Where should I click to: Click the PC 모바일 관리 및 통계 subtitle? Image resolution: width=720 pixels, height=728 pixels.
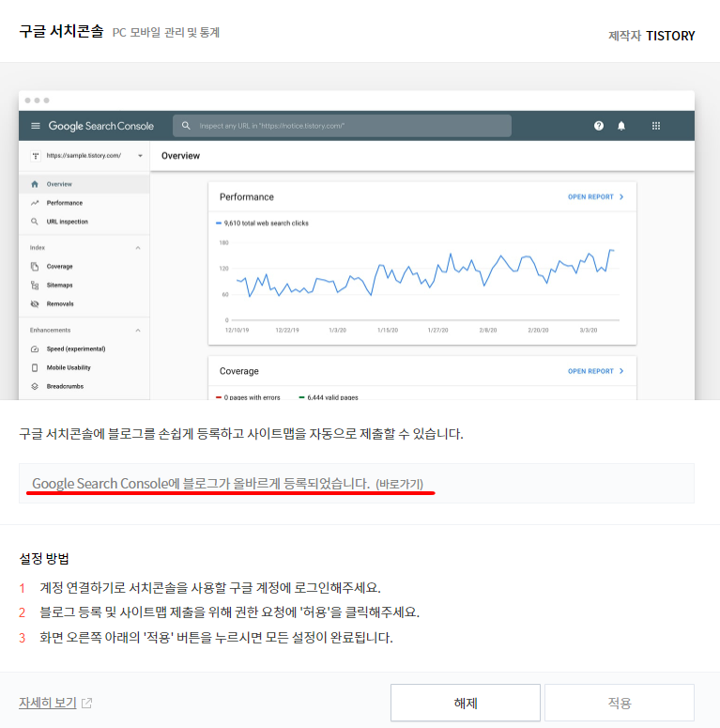[166, 33]
